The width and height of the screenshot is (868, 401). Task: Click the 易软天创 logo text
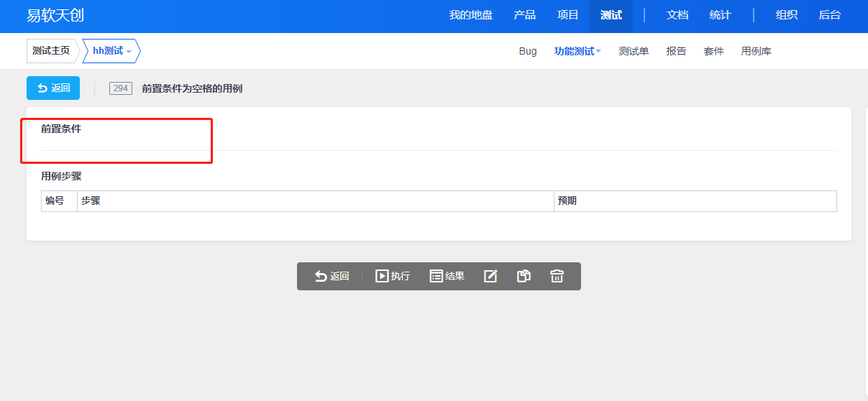coord(55,16)
